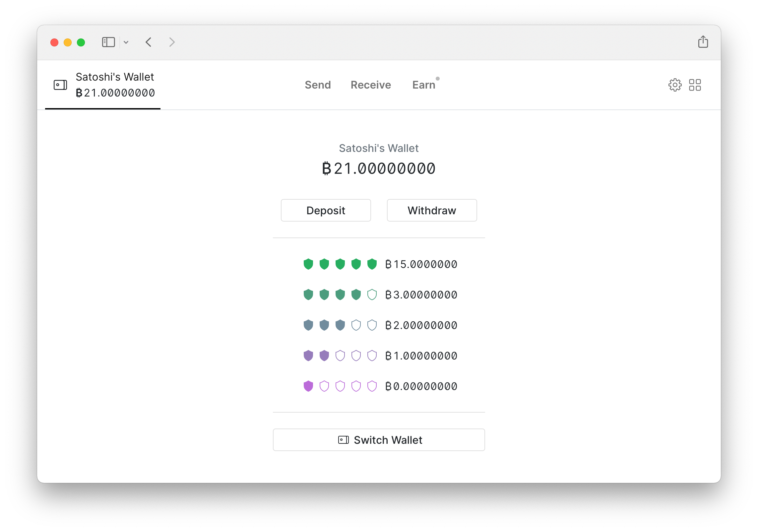The height and width of the screenshot is (532, 758).
Task: Click the fifth shield in the ฿3.00000000 row
Action: 372,295
